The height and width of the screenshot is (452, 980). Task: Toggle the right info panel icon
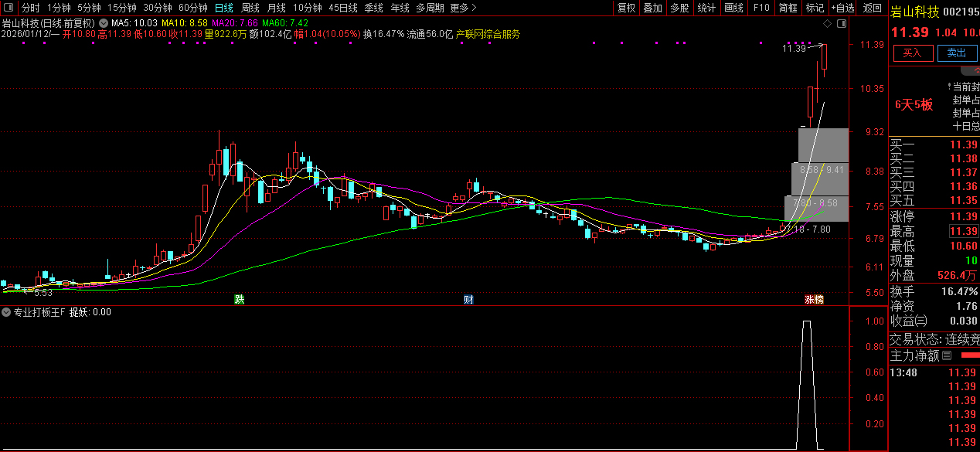click(841, 23)
